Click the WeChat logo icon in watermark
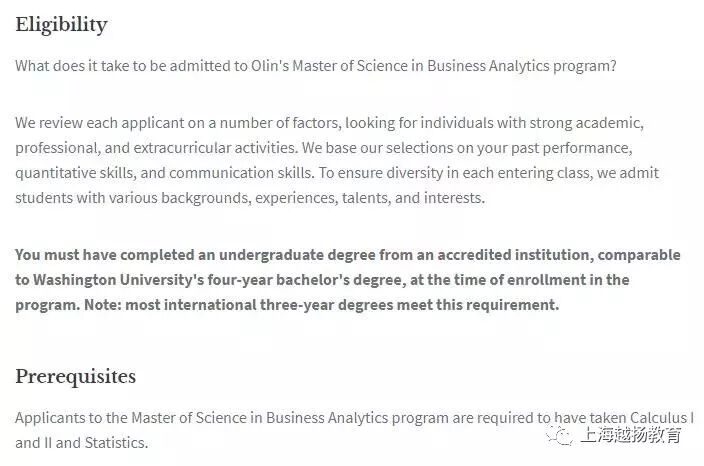The height and width of the screenshot is (466, 704). tap(559, 435)
